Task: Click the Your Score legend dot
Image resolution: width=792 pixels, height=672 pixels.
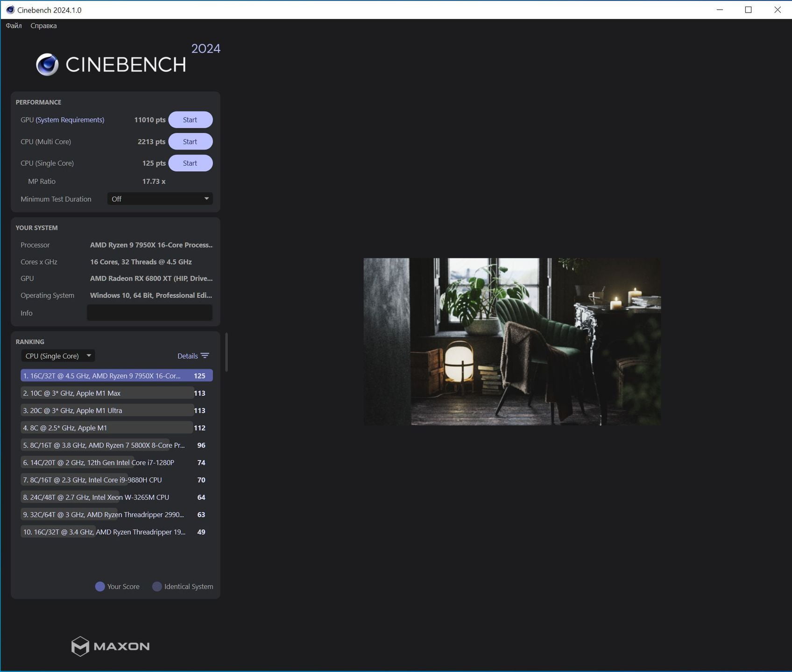Action: (x=100, y=587)
